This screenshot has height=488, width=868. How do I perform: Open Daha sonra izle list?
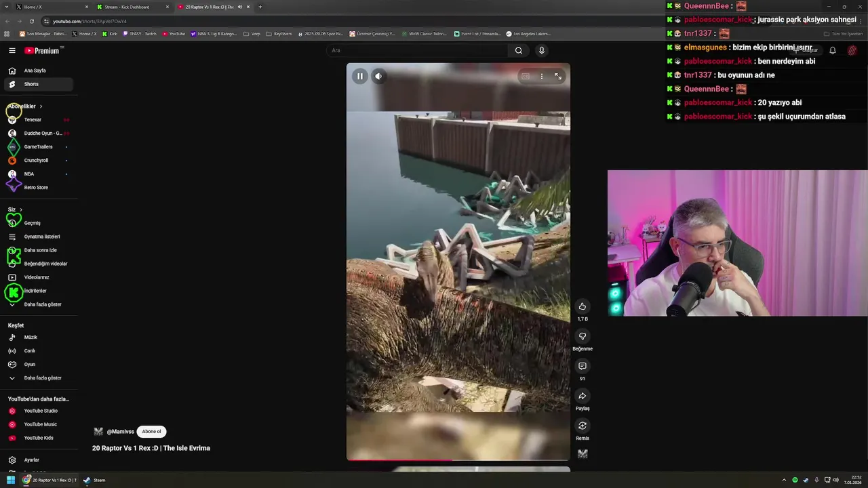coord(38,250)
